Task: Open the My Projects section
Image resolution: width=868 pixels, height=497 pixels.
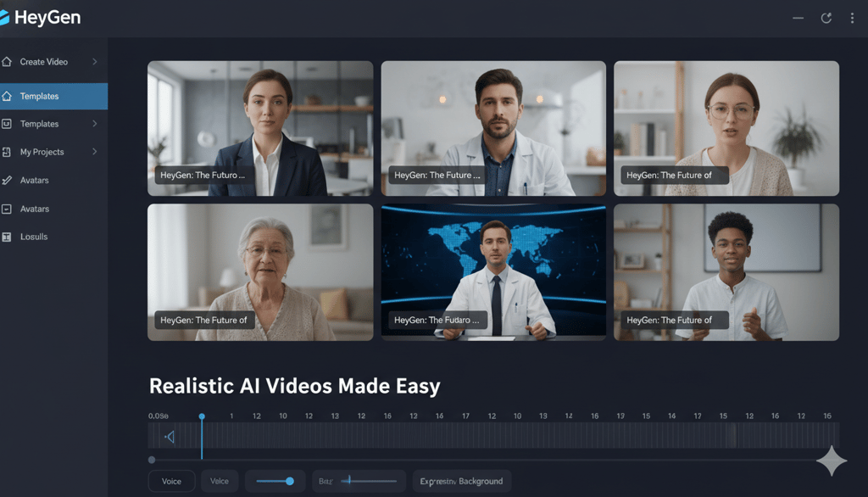Action: pos(53,152)
